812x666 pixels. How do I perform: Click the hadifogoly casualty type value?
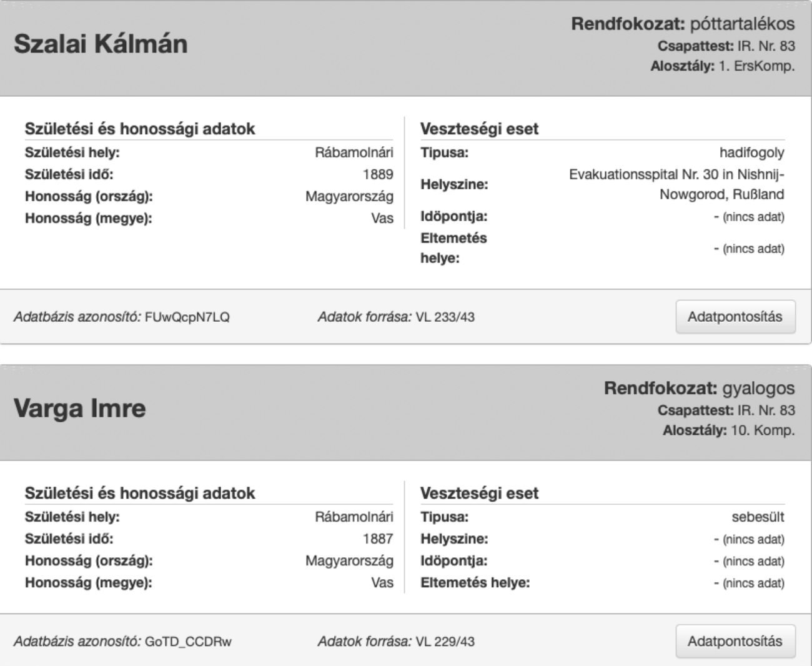(x=751, y=152)
